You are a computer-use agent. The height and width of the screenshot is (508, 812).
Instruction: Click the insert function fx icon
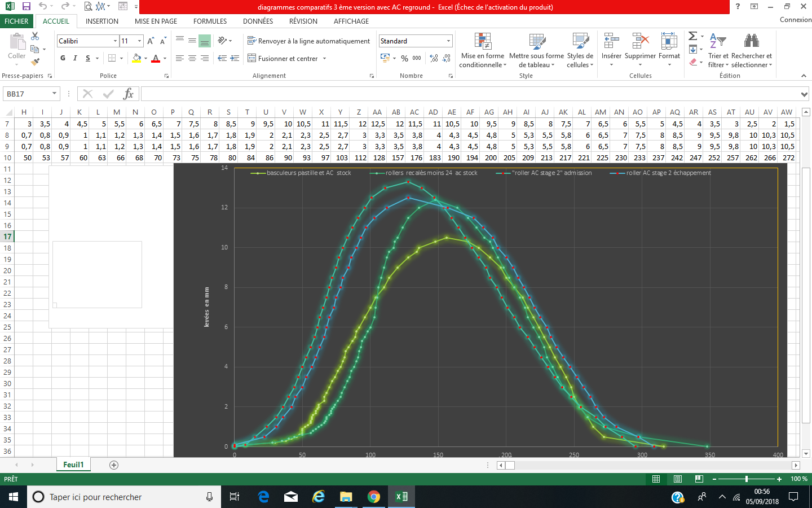pos(129,94)
